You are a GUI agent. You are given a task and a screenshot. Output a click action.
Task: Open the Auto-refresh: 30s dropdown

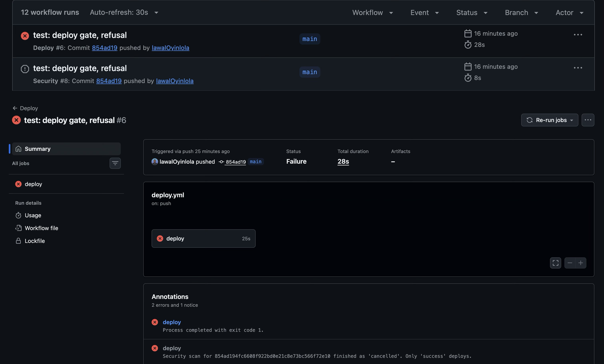click(124, 12)
